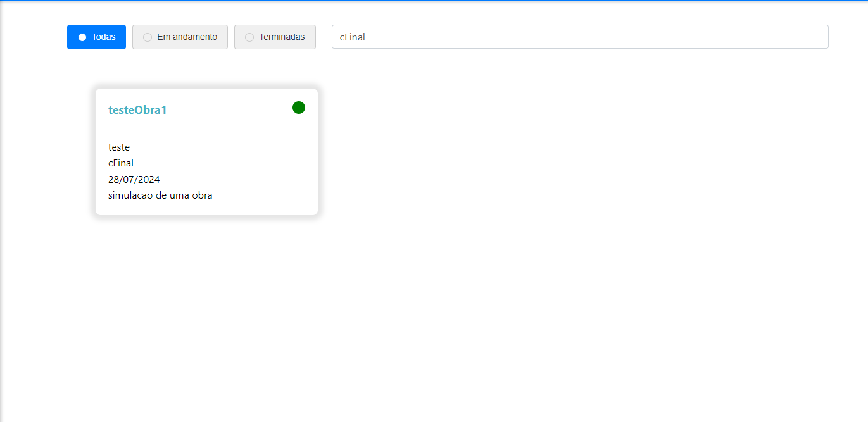Filter by the Terminadas label text

(282, 37)
